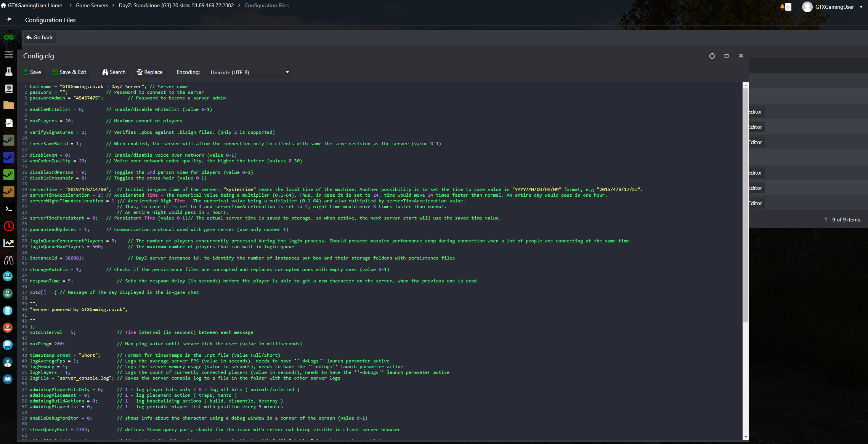This screenshot has height=444, width=868.
Task: Click the refresh/reload icon
Action: [712, 56]
